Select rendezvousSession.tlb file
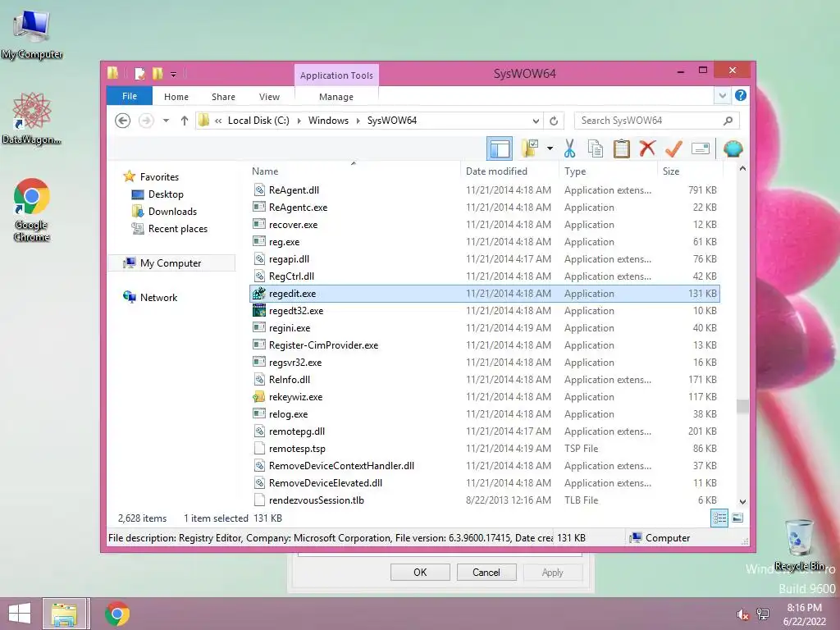This screenshot has height=630, width=840. [484, 500]
